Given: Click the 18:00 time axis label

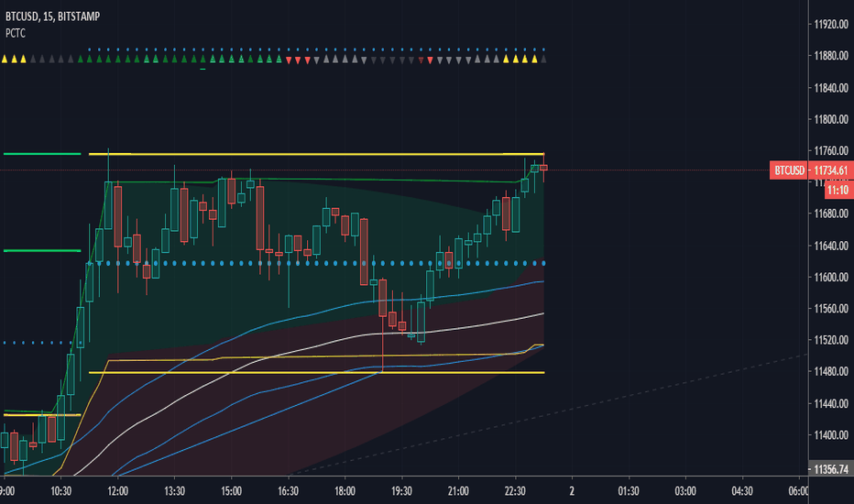Looking at the screenshot, I should click(x=345, y=491).
